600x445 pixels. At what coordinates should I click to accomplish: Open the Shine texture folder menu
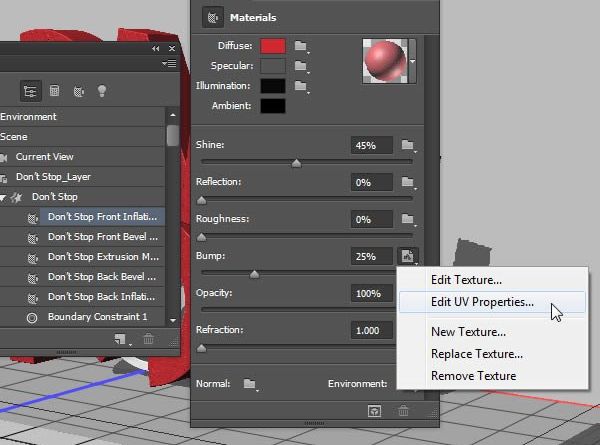point(408,145)
